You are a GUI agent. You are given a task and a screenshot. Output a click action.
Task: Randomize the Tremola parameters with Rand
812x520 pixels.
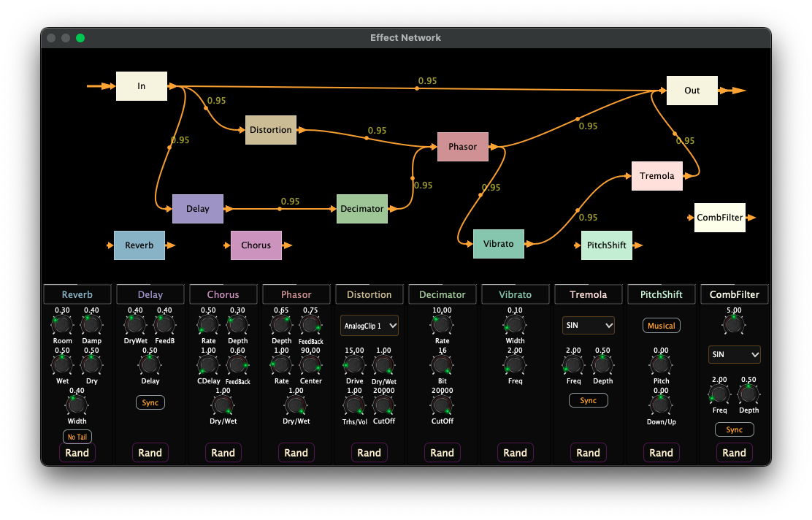(589, 453)
